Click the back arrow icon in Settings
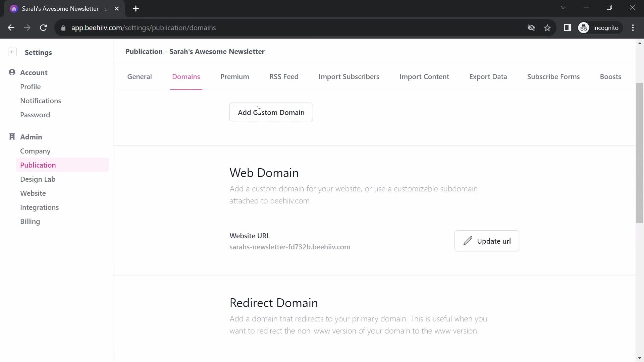Viewport: 644px width, 362px height. point(12,52)
